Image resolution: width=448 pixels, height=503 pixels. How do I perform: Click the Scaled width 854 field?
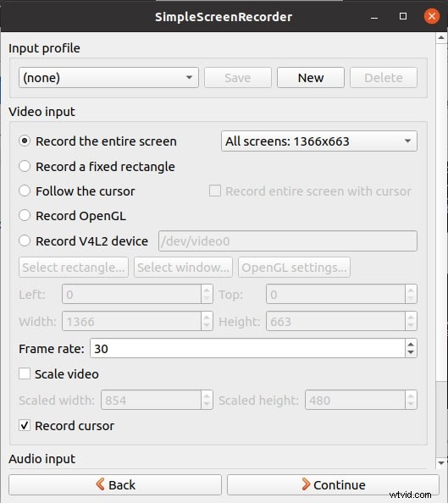[x=151, y=400]
